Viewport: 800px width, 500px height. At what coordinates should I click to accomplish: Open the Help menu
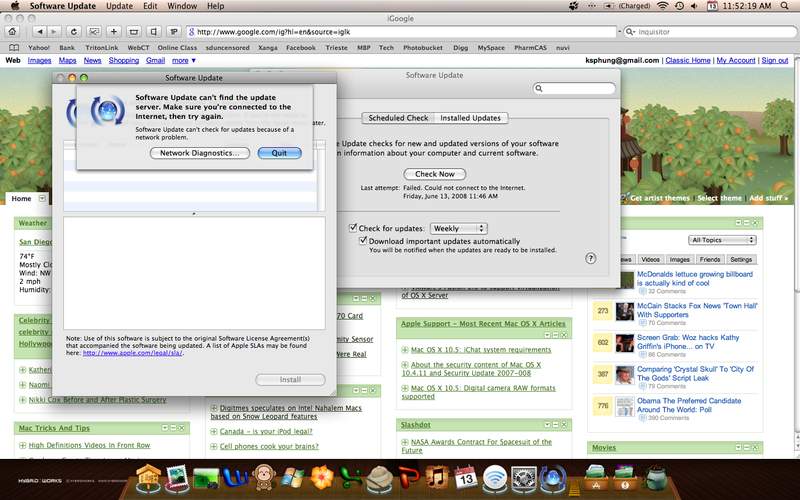[x=215, y=6]
